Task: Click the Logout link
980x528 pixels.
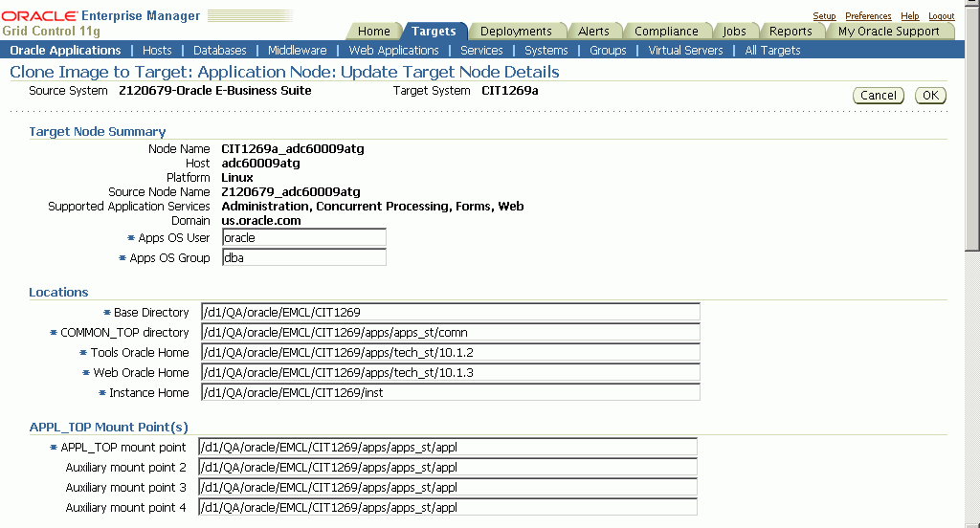Action: (x=942, y=16)
